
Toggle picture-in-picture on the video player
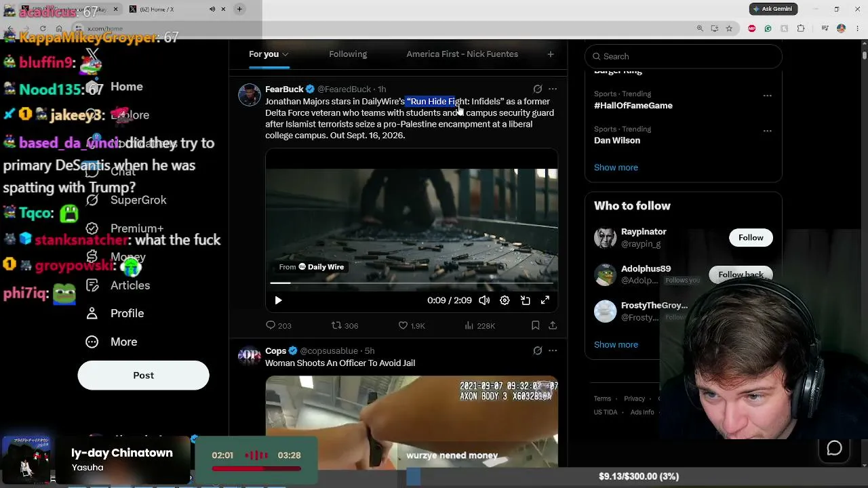tap(525, 300)
